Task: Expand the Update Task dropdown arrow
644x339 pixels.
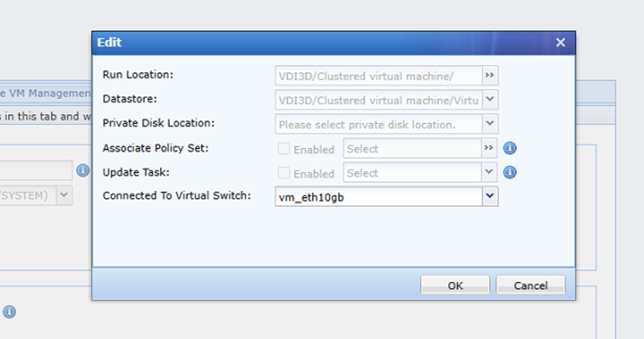Action: coord(490,172)
